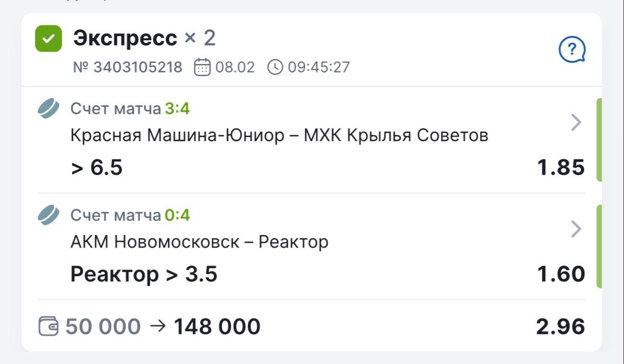The image size is (624, 364).
Task: Click the hockey puck icon for Красная Машина-Юниор match
Action: [49, 109]
